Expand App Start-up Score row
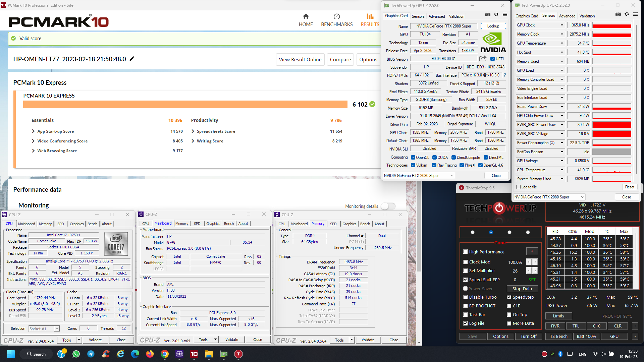Image resolution: width=644 pixels, height=362 pixels. tap(33, 131)
